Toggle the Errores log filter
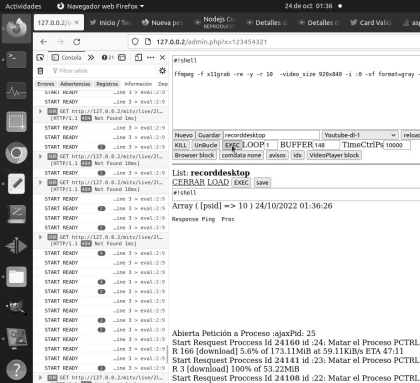Image resolution: width=420 pixels, height=383 pixels. pyautogui.click(x=46, y=84)
